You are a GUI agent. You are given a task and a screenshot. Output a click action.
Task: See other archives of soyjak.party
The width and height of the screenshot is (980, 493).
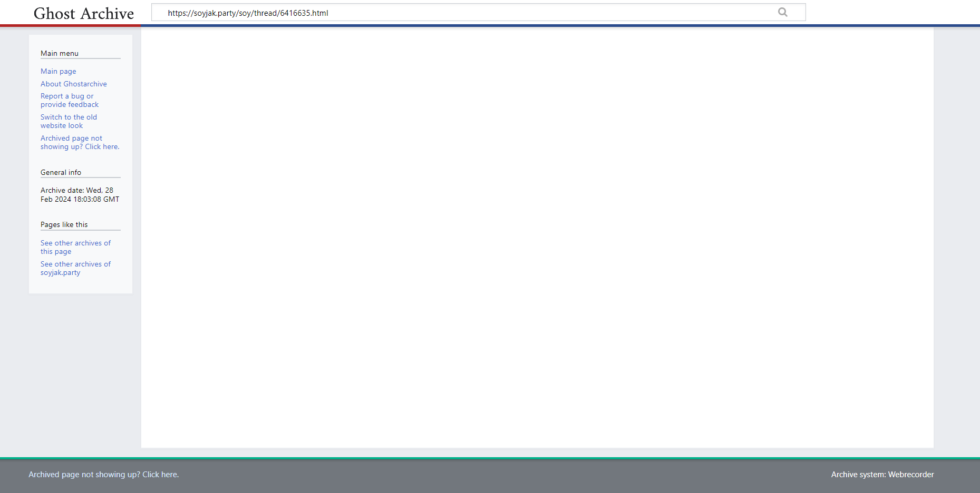75,268
